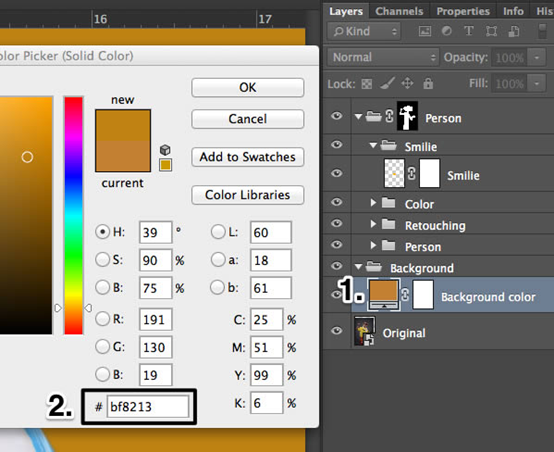Click the shape layer filter icon
Viewport: 554px width, 452px height.
(491, 31)
